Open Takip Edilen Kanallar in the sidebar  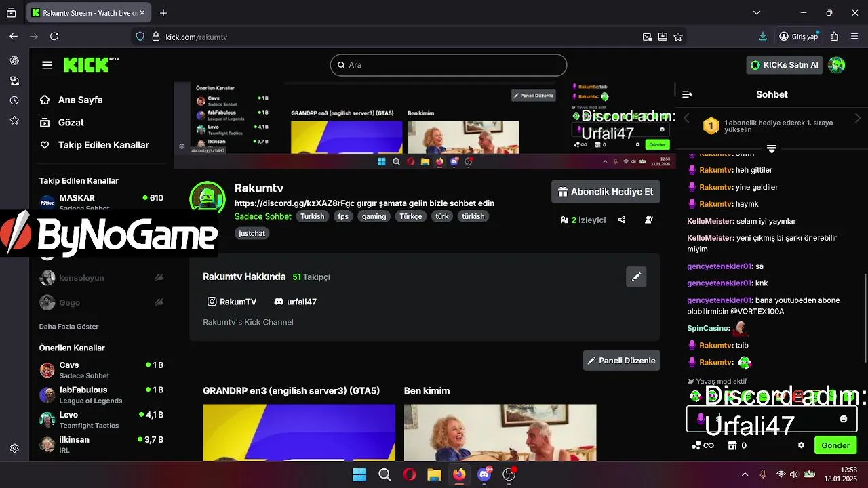coord(102,145)
